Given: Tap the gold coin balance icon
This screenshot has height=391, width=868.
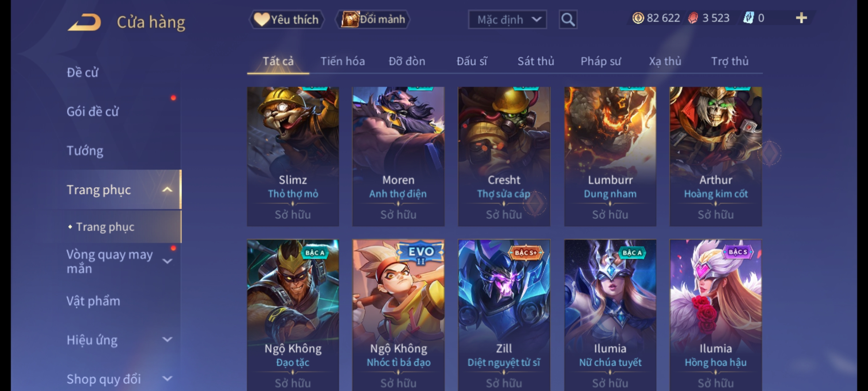Looking at the screenshot, I should 638,18.
